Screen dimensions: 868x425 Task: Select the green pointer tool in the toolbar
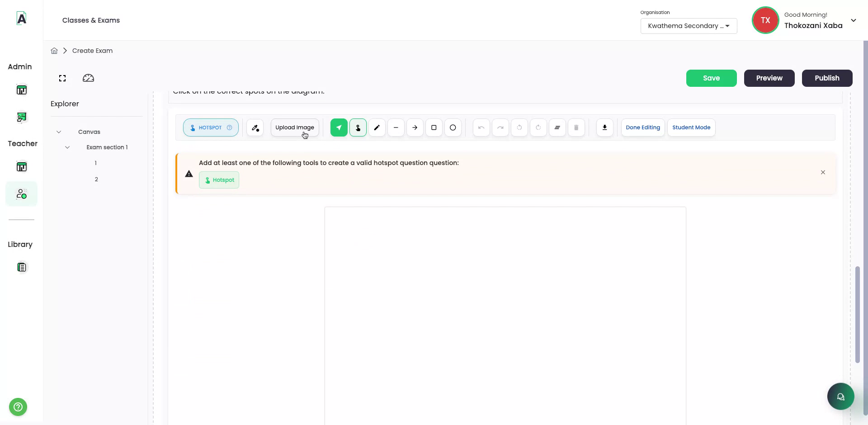(339, 127)
